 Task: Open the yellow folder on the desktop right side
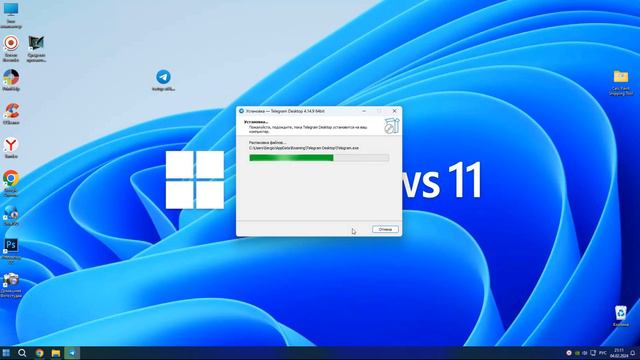click(621, 83)
